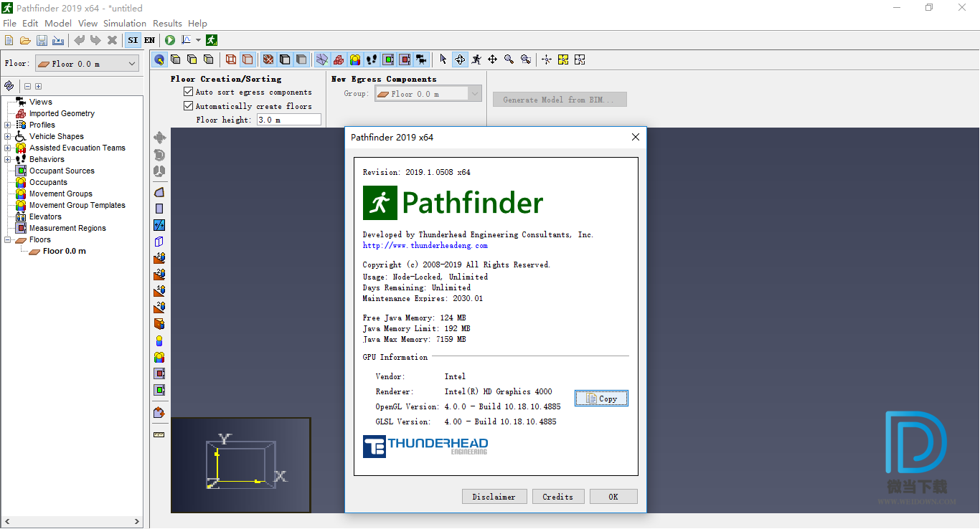Click the selection arrow pointer tool
The width and height of the screenshot is (980, 529).
(443, 59)
